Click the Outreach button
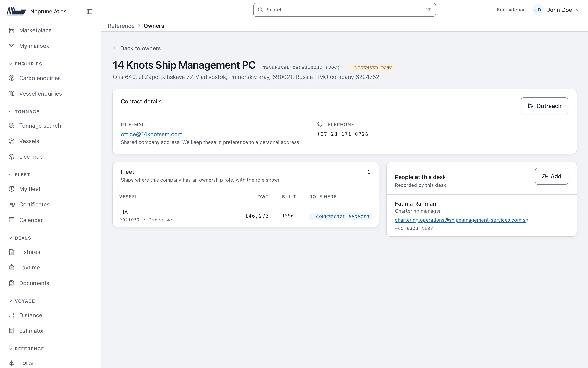This screenshot has width=588, height=368. coord(544,106)
